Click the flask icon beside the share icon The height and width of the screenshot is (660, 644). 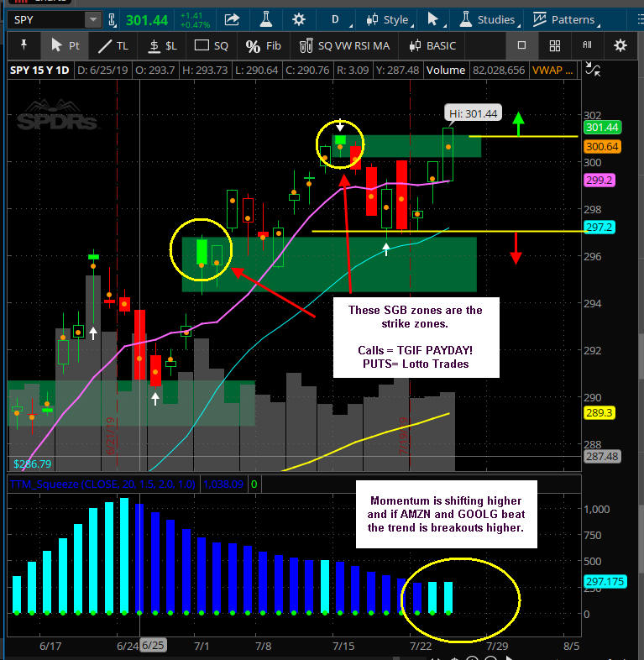[265, 19]
